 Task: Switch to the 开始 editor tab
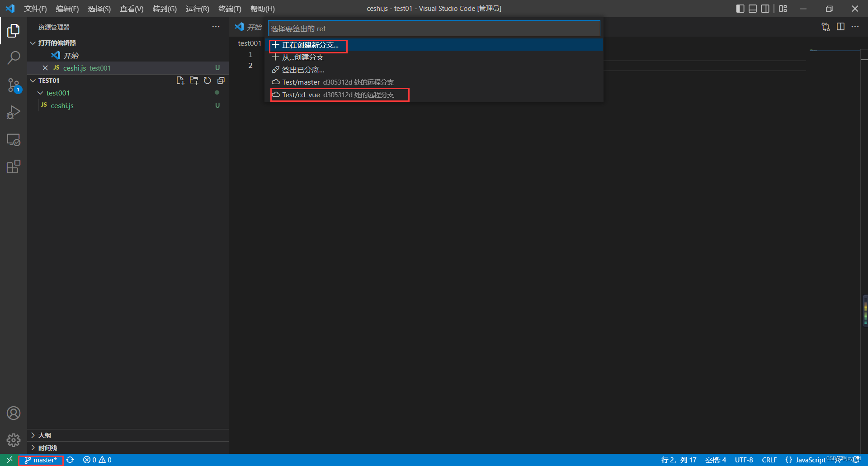point(248,27)
